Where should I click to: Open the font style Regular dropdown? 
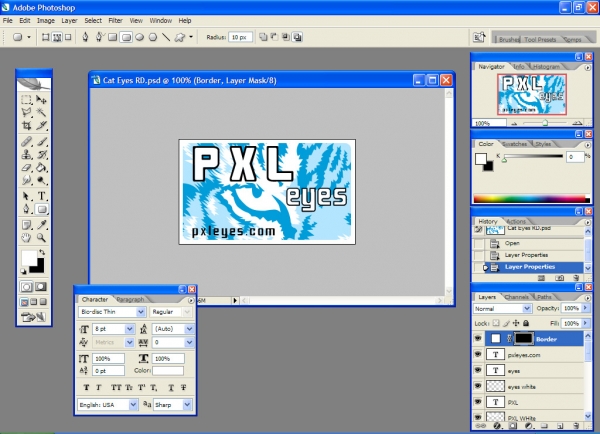(187, 312)
